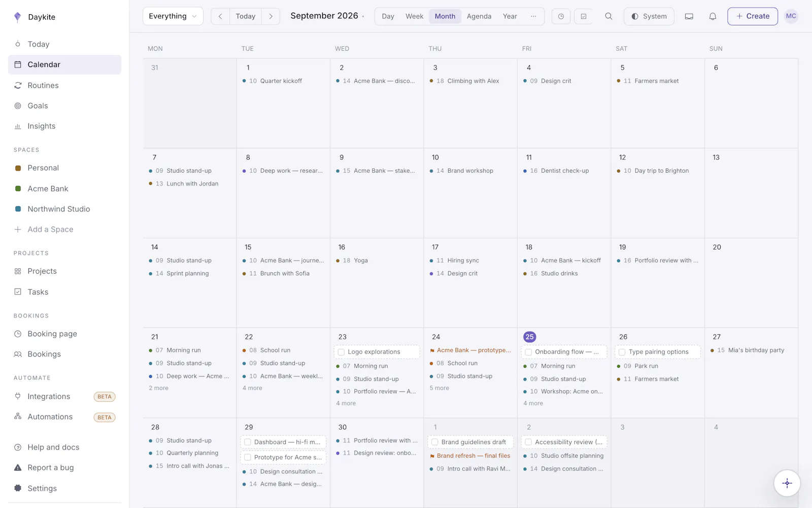Open Integrations in the sidebar
Image resolution: width=812 pixels, height=508 pixels.
point(65,396)
